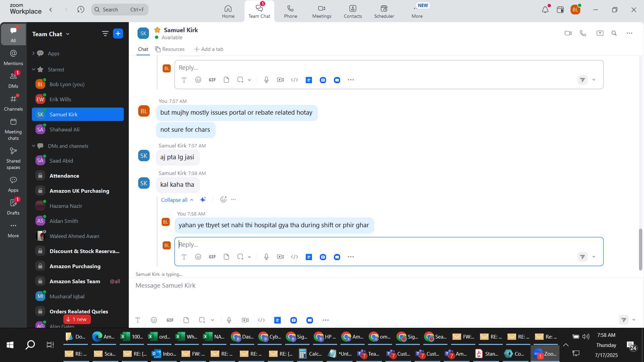The height and width of the screenshot is (362, 644).
Task: Open Outlook Inbox in taskbar
Action: click(164, 354)
